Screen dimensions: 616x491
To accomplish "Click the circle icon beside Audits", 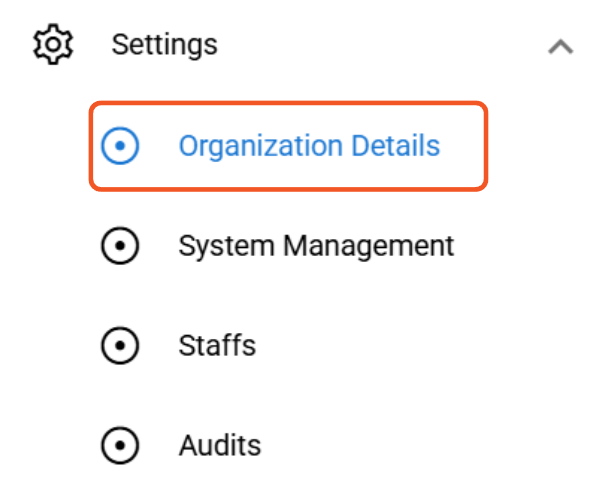I will [x=120, y=445].
